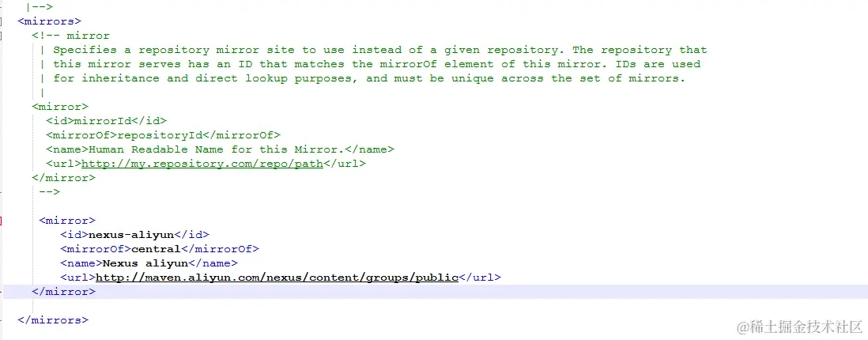Viewport: 868px width, 340px height.
Task: Open the maven.aliyun.com nexus public URL
Action: (277, 278)
